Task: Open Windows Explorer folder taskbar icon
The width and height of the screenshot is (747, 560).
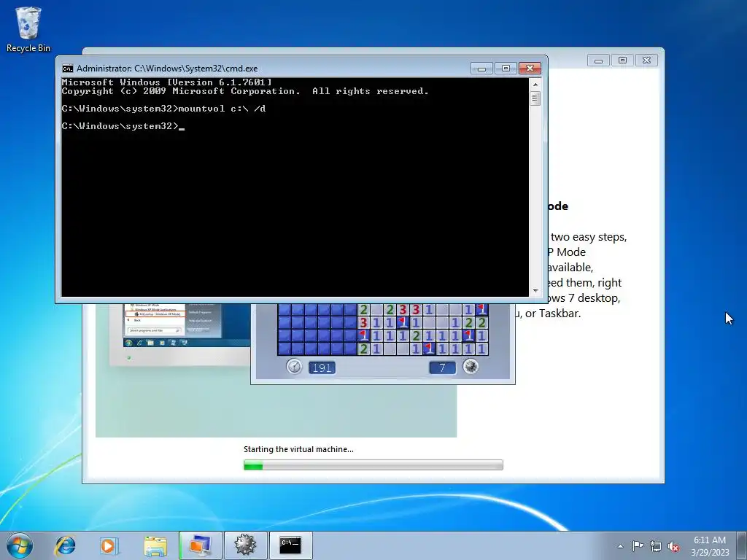Action: [155, 545]
